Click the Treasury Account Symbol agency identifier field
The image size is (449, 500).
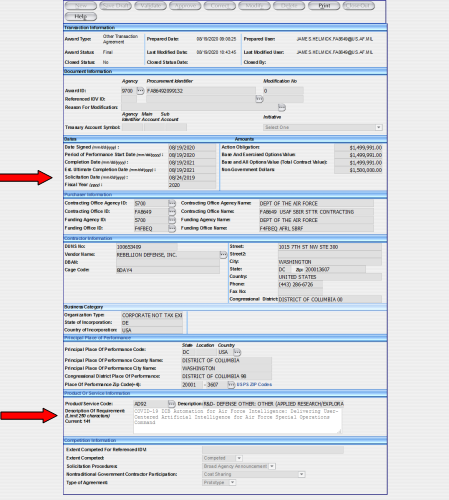(132, 127)
